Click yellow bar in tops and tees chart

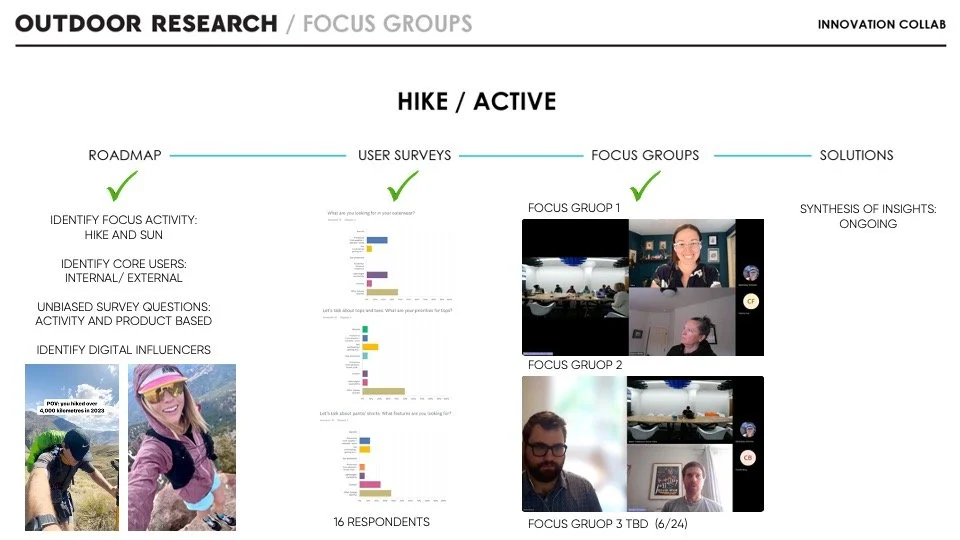point(370,347)
